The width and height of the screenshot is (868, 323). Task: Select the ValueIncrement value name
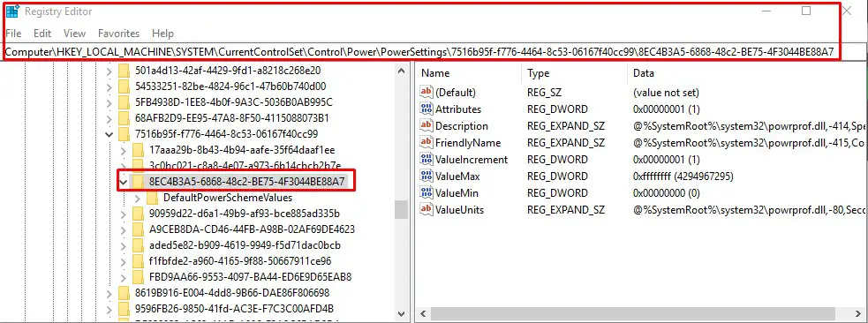472,159
